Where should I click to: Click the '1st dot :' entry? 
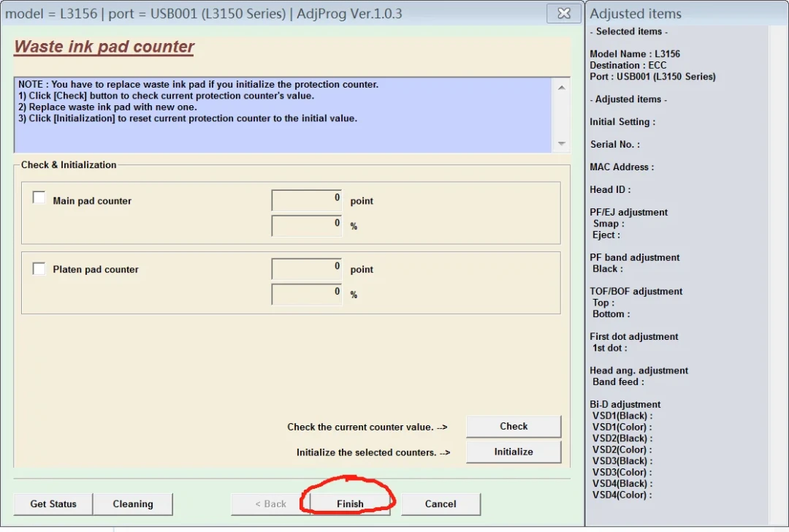click(x=610, y=349)
